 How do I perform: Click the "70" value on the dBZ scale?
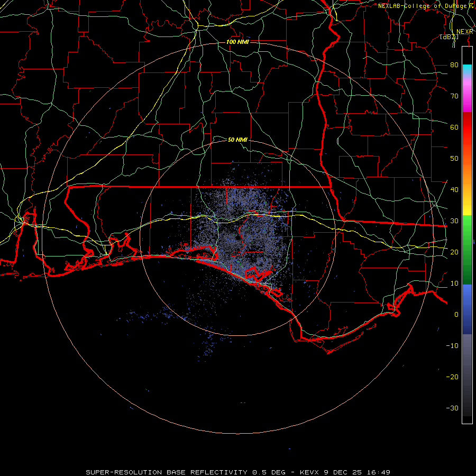coord(454,96)
